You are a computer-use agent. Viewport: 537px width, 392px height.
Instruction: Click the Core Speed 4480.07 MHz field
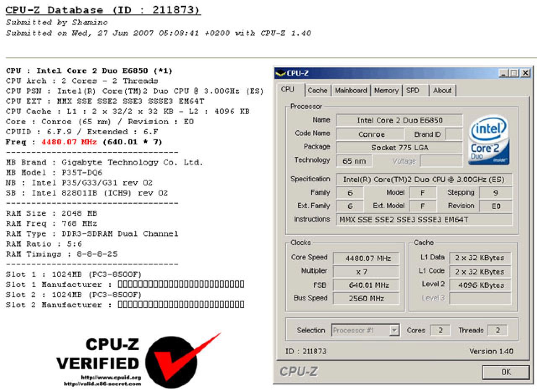point(366,258)
